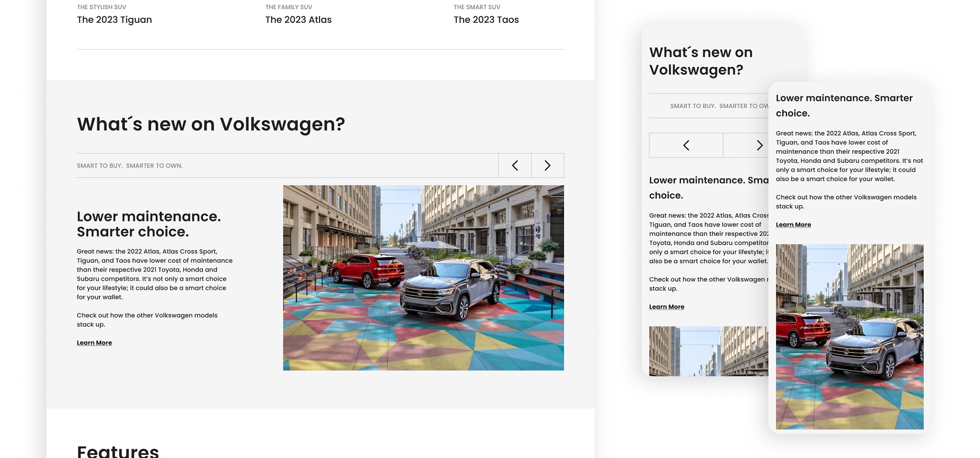The image size is (980, 458).
Task: Click the street-art car image in desktop section
Action: (x=423, y=277)
